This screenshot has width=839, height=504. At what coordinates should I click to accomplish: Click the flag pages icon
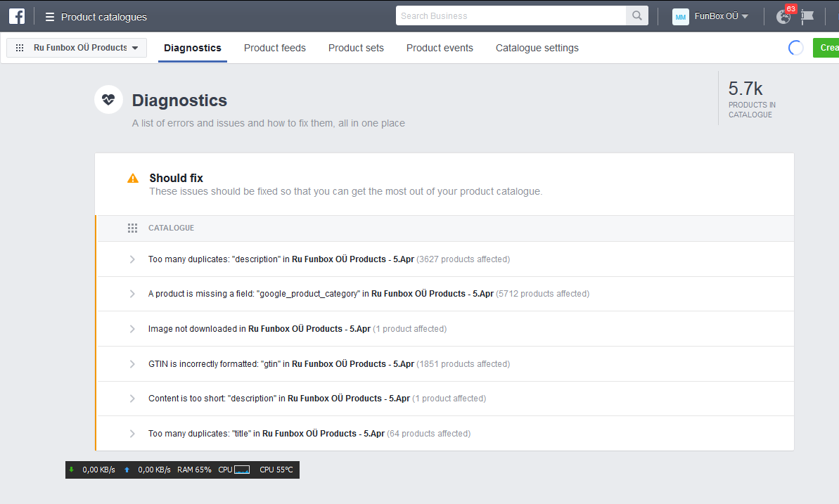click(x=807, y=17)
